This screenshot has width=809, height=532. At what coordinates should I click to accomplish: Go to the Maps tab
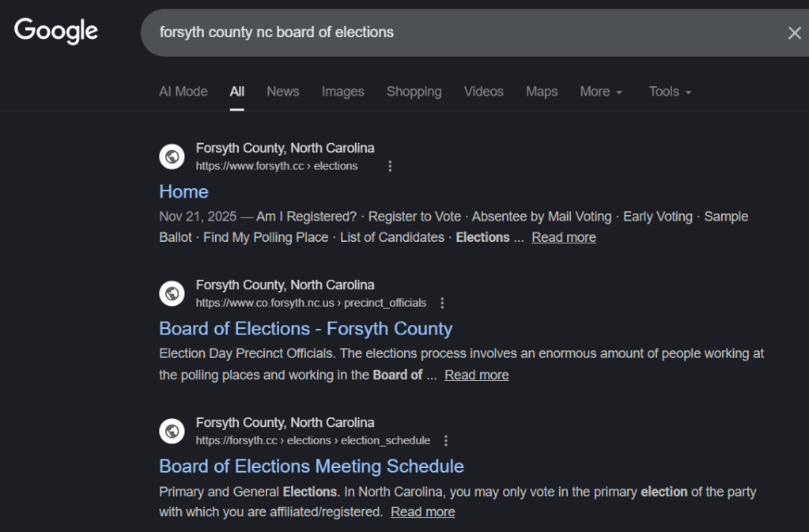point(542,92)
